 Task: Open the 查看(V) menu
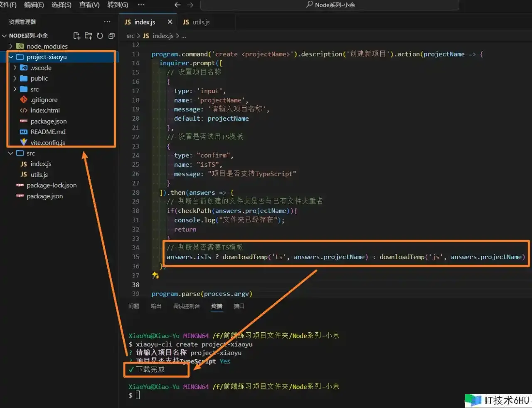tap(89, 5)
